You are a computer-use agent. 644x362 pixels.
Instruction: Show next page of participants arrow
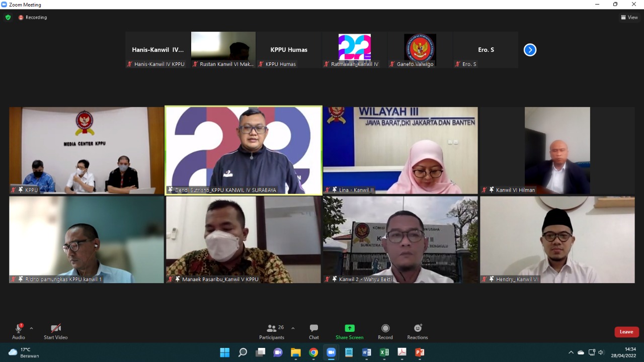point(530,50)
